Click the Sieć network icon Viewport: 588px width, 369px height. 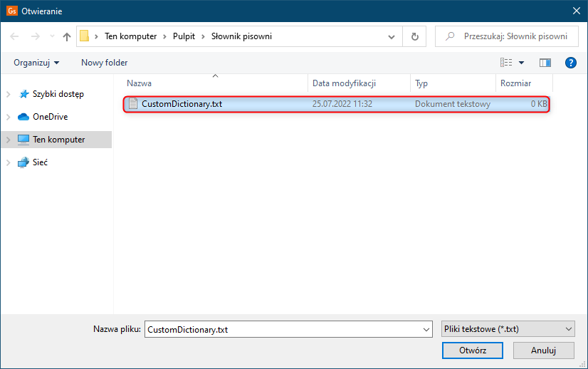[x=23, y=162]
